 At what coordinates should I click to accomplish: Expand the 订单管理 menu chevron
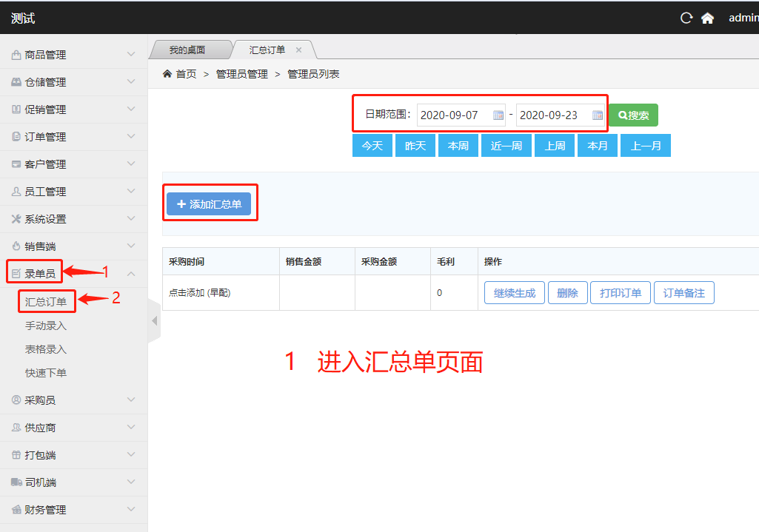tap(131, 137)
